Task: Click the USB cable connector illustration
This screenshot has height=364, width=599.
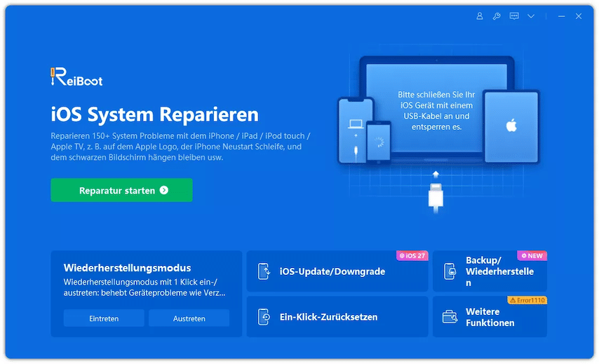Action: pyautogui.click(x=436, y=197)
